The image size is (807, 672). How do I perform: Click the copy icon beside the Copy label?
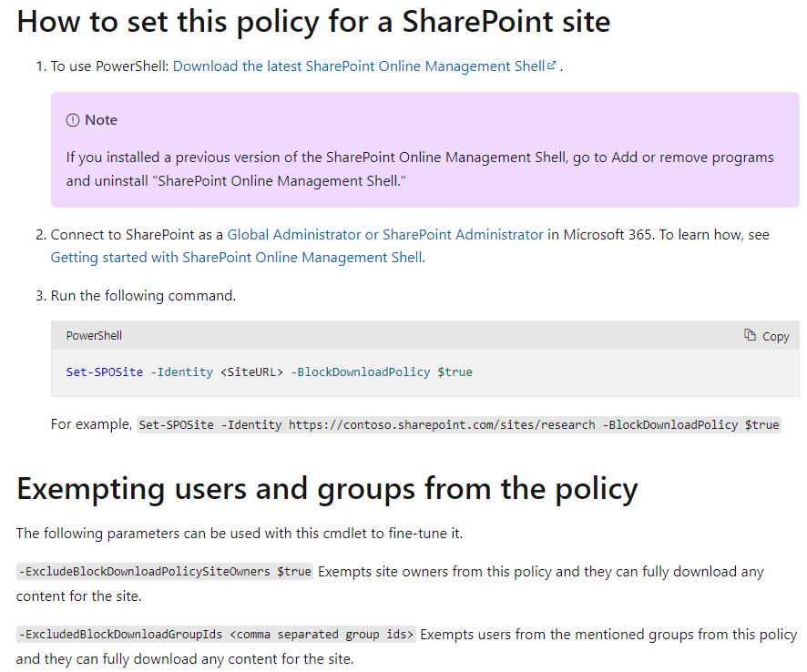point(750,335)
